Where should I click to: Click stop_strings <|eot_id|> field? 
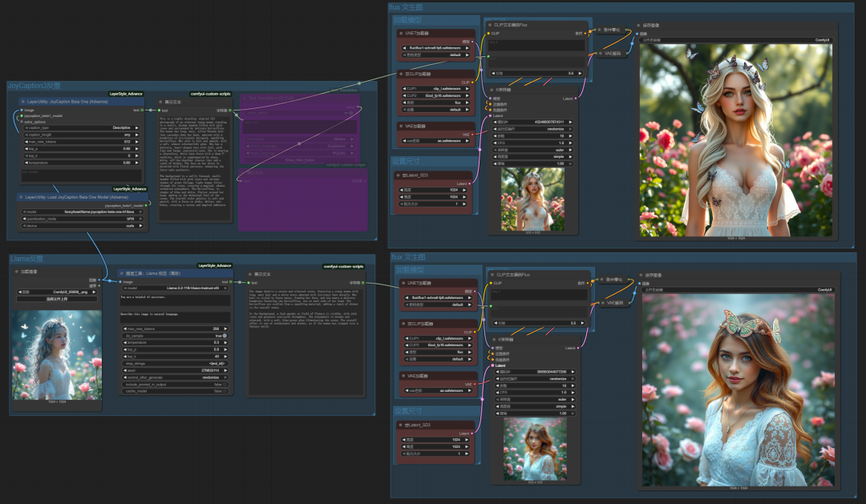pyautogui.click(x=175, y=363)
